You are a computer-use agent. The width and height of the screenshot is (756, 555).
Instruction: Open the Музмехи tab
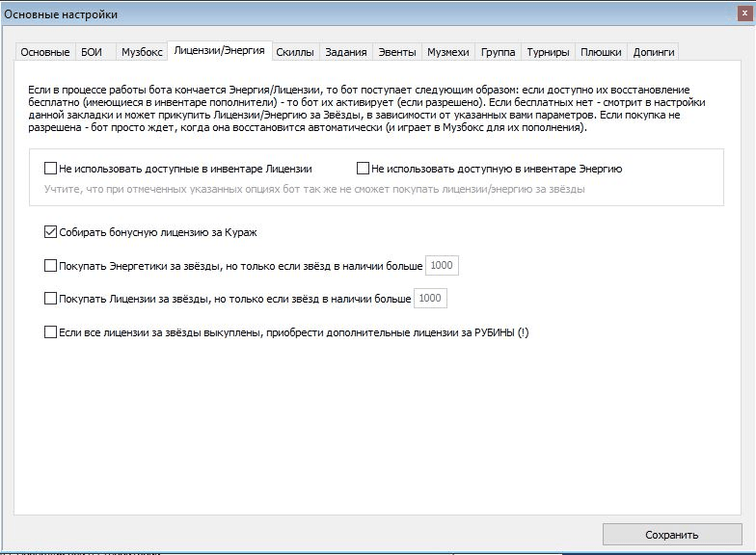coord(448,52)
